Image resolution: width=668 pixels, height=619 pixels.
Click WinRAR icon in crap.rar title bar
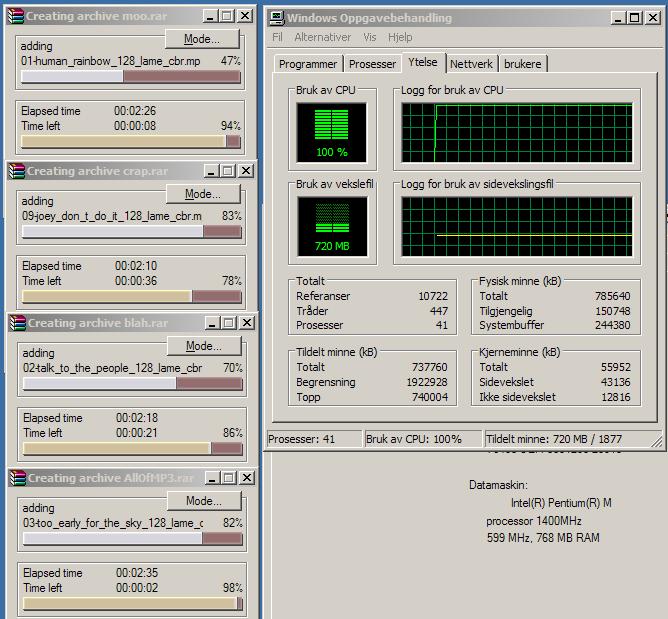[x=17, y=171]
